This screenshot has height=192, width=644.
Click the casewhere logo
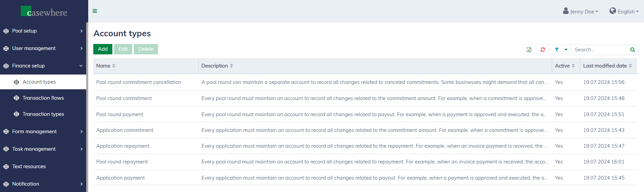coord(44,12)
